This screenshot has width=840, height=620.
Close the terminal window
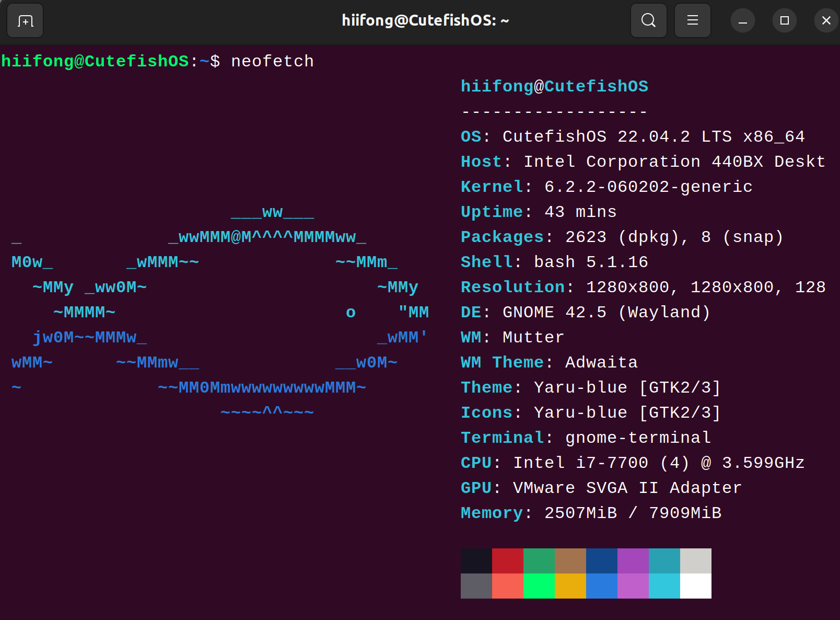click(826, 21)
